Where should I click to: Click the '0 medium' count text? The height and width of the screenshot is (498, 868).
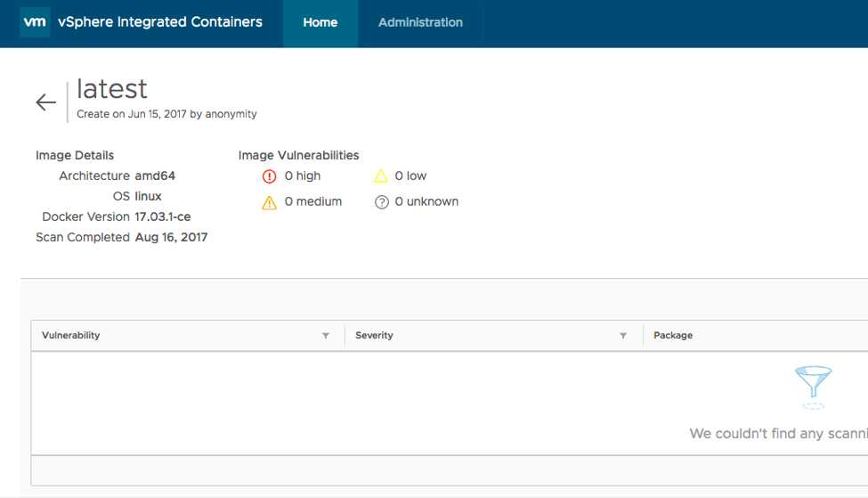313,201
